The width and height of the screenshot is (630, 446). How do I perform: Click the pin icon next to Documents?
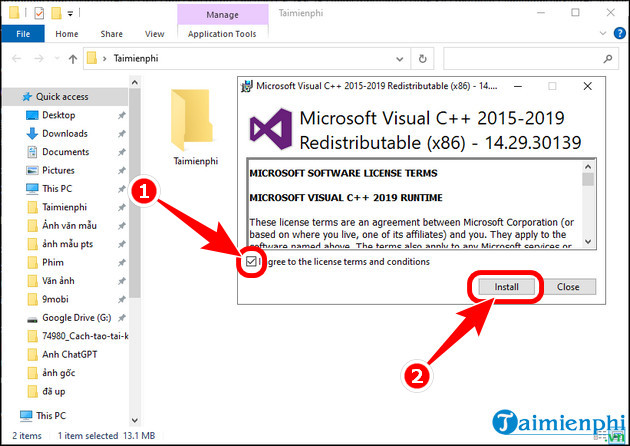click(121, 153)
